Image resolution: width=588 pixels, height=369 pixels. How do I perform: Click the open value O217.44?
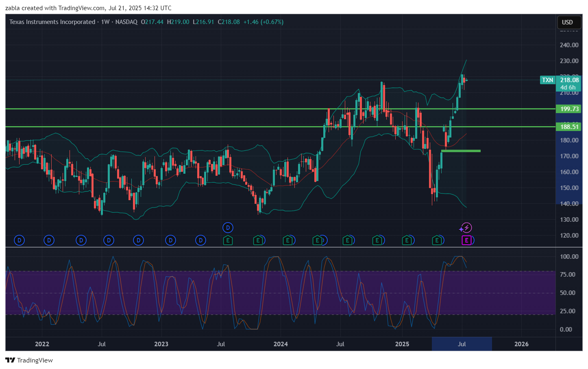(152, 22)
